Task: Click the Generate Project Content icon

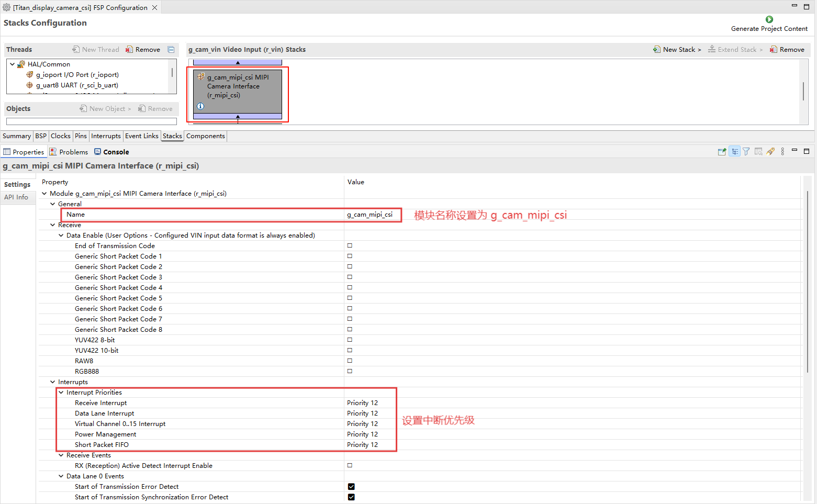Action: coord(769,19)
